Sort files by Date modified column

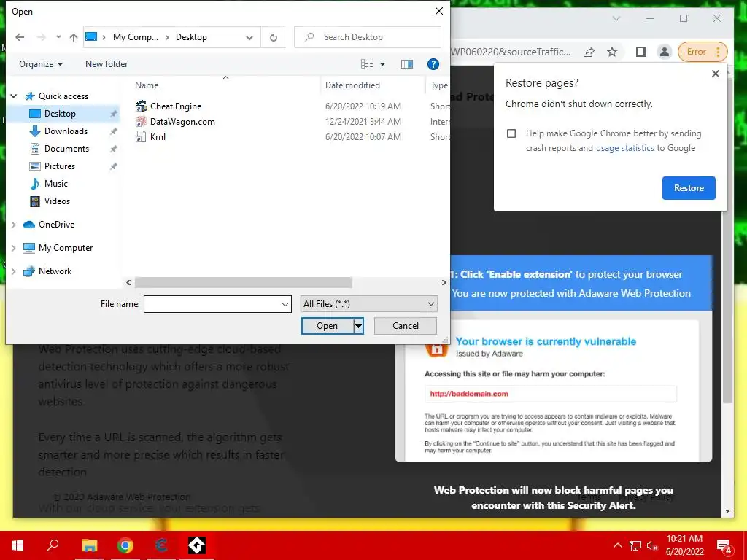click(x=352, y=85)
